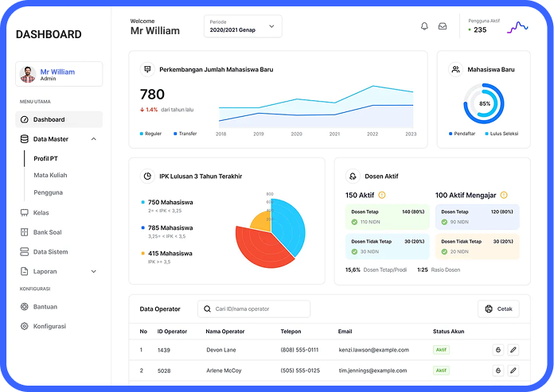The width and height of the screenshot is (554, 392).
Task: Collapse the Data Master menu chevron
Action: pos(94,139)
